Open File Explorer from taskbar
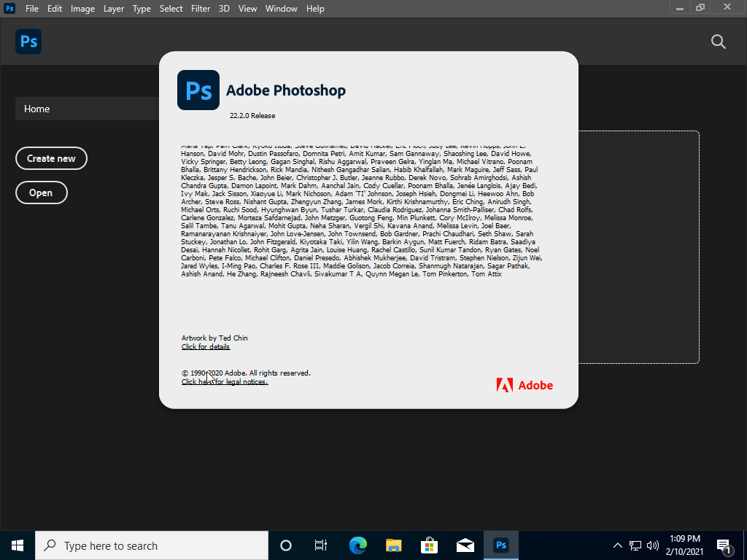 tap(393, 545)
